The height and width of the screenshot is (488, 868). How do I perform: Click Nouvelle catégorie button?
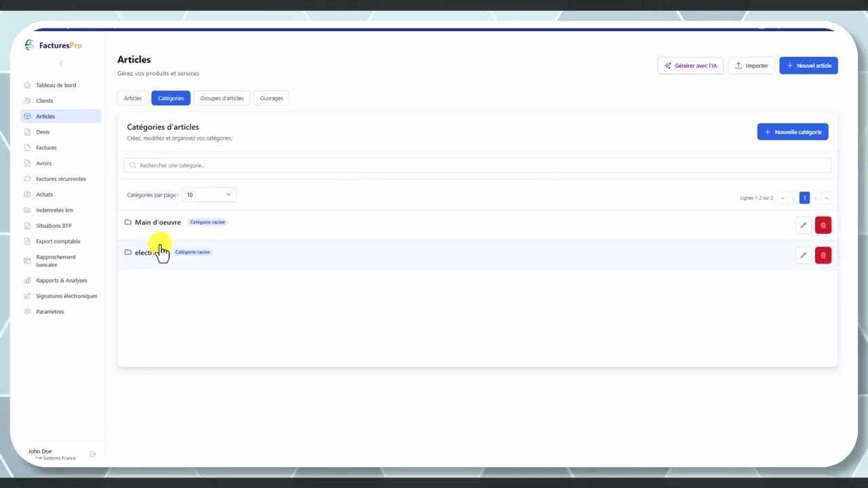(793, 132)
